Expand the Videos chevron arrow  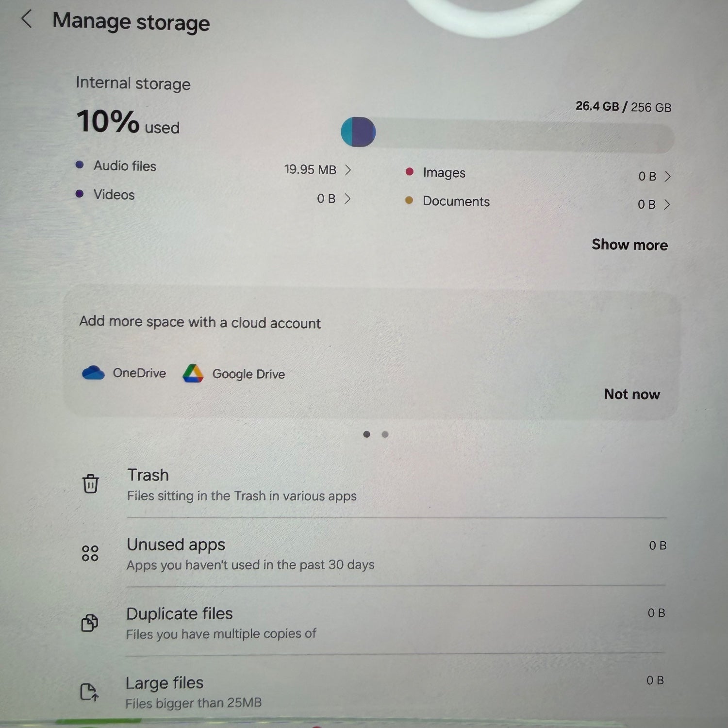coord(347,199)
